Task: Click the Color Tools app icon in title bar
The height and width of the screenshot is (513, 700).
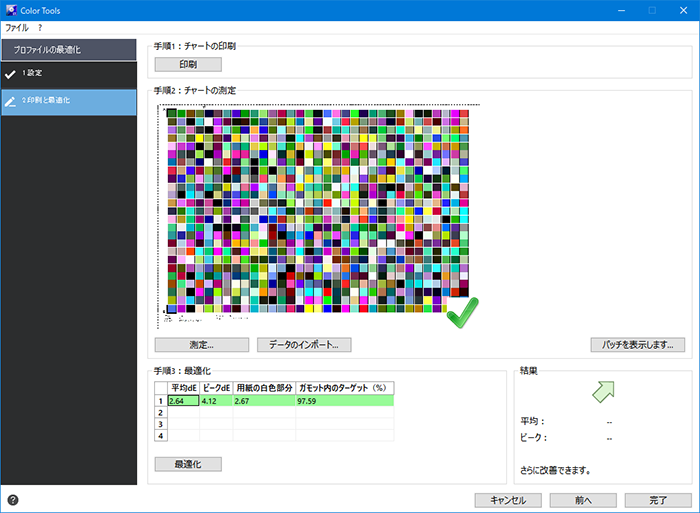Action: pyautogui.click(x=11, y=10)
